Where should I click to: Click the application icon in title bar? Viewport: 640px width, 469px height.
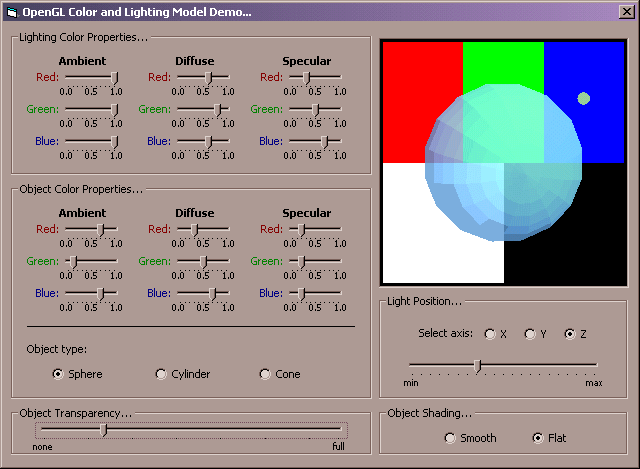click(12, 12)
